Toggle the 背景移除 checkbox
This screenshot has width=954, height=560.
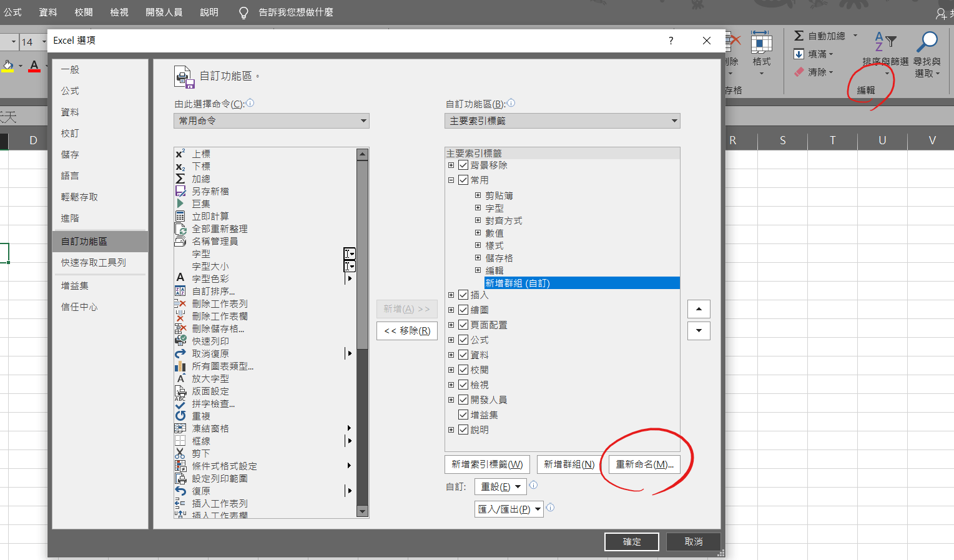coord(463,165)
